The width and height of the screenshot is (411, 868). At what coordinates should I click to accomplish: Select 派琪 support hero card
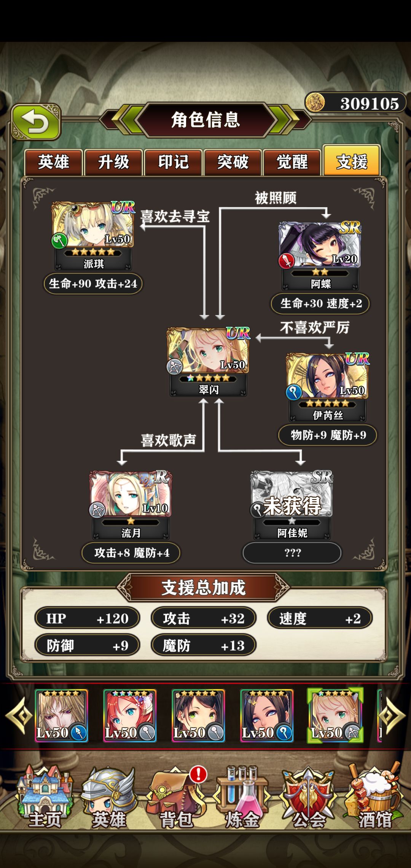pos(93,236)
